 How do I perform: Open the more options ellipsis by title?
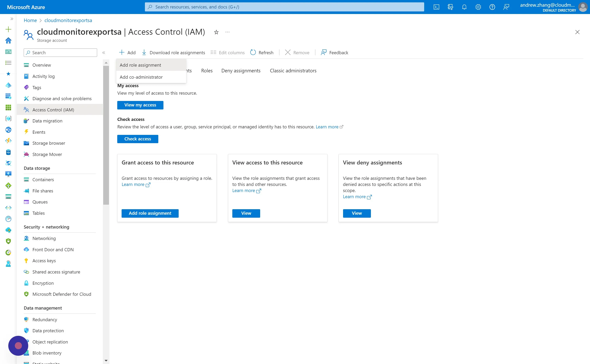click(x=227, y=32)
